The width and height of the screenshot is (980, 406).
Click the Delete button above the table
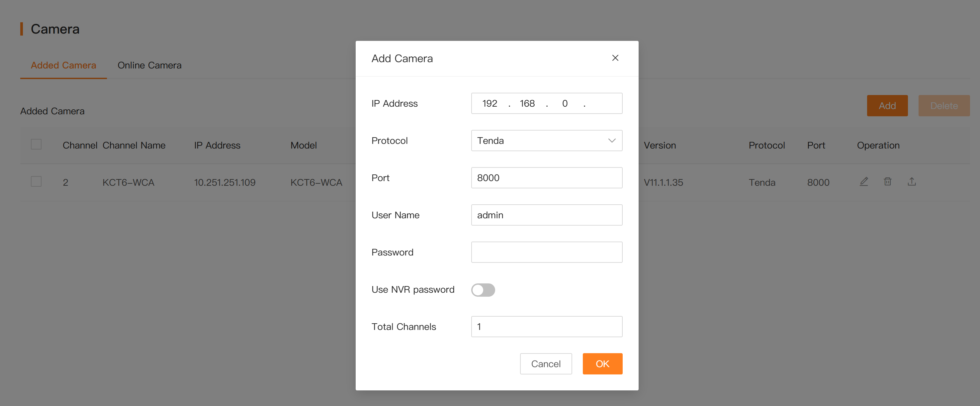pos(943,106)
